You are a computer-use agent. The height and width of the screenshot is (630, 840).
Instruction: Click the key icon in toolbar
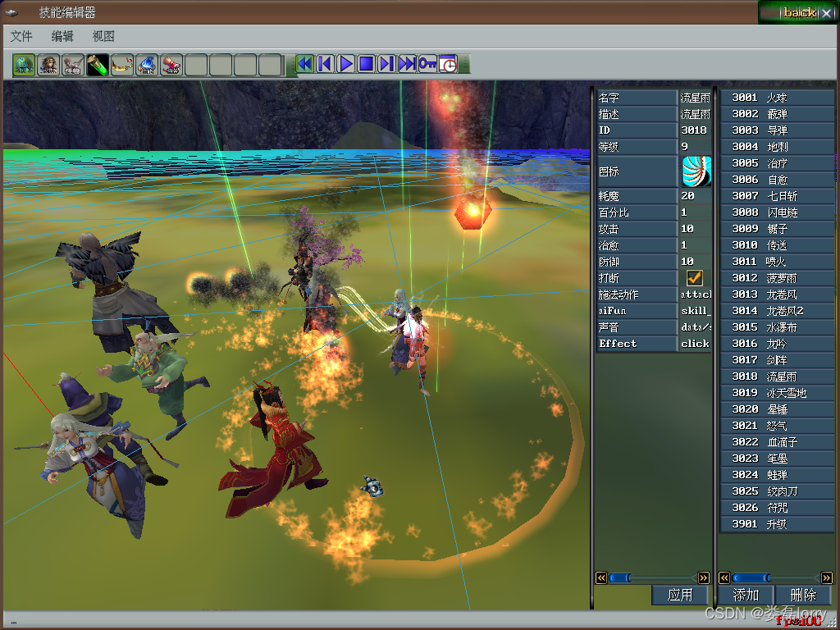(427, 64)
